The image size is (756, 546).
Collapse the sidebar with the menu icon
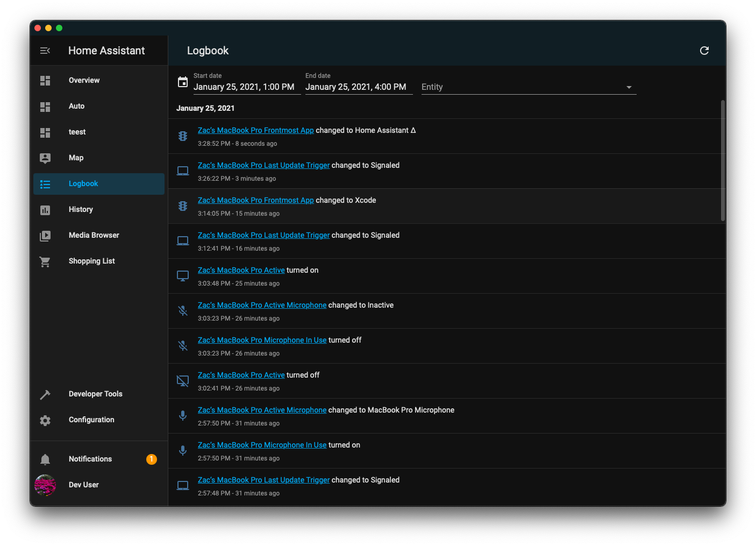45,51
